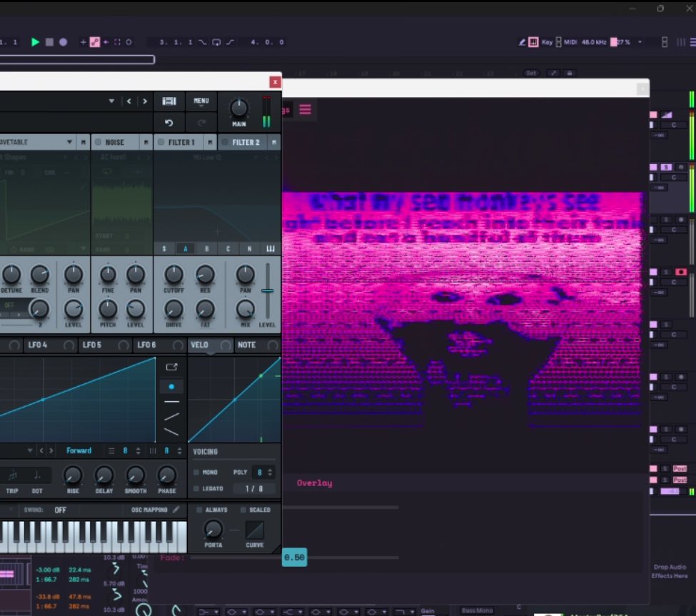Switch to the LFO 4 tab

(x=38, y=345)
